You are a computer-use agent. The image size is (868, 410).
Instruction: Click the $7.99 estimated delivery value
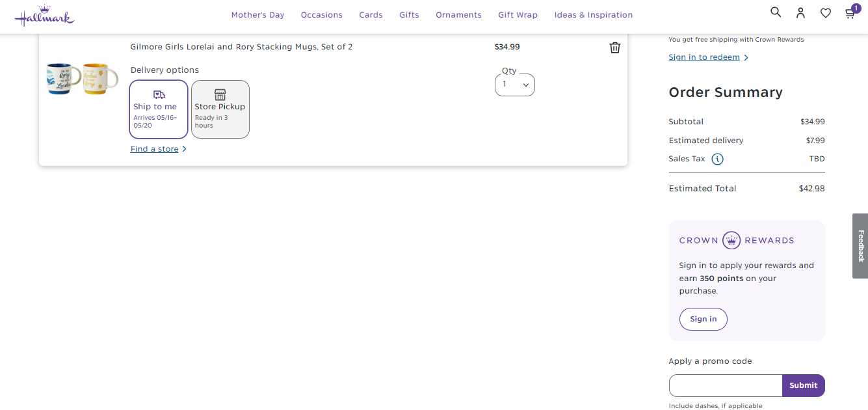[815, 141]
